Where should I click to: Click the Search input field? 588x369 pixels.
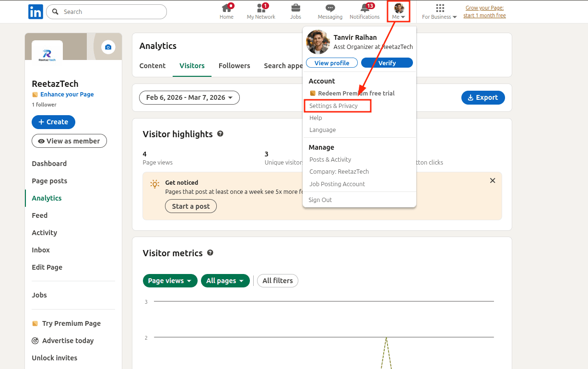[x=110, y=12]
